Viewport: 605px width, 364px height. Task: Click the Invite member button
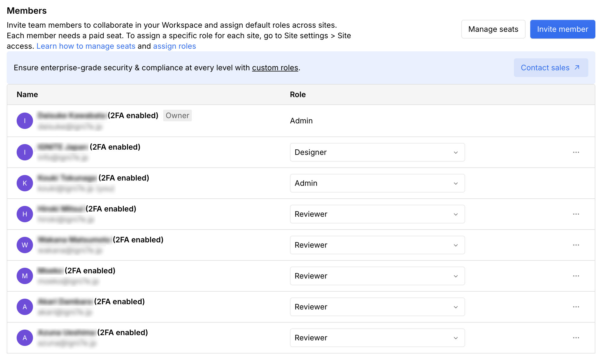[562, 29]
